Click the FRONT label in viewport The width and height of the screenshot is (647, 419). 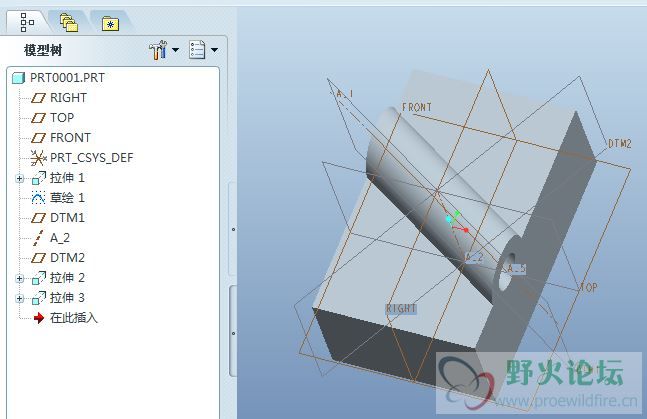[x=417, y=107]
